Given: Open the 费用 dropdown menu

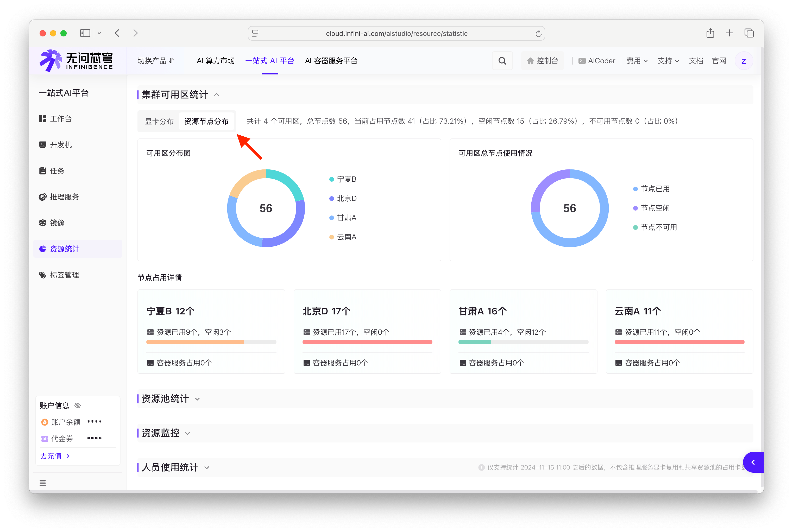Looking at the screenshot, I should (637, 61).
